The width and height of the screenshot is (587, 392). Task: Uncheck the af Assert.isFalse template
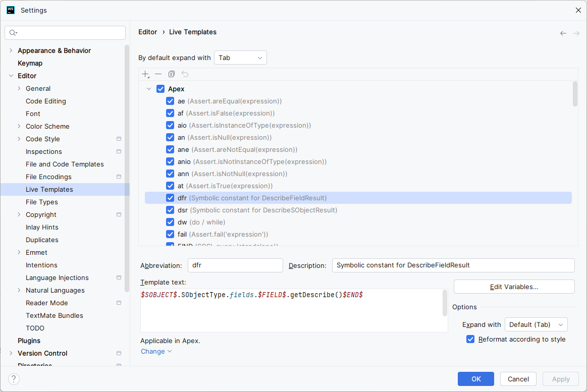(x=170, y=113)
